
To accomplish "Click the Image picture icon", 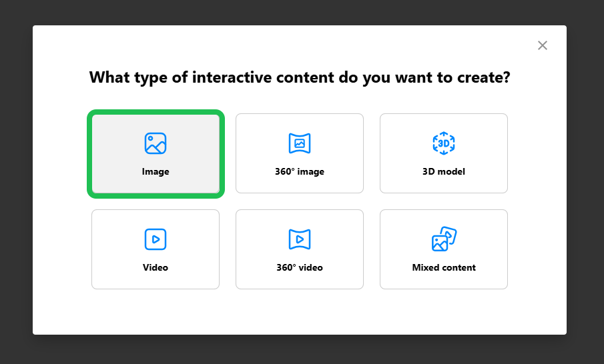I will click(x=156, y=143).
